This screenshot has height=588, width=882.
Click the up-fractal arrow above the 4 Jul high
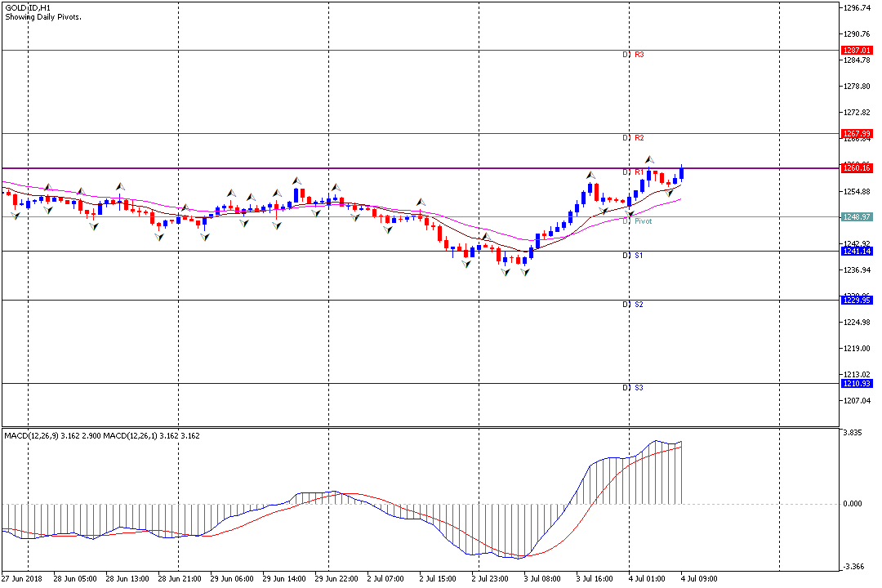(x=650, y=159)
